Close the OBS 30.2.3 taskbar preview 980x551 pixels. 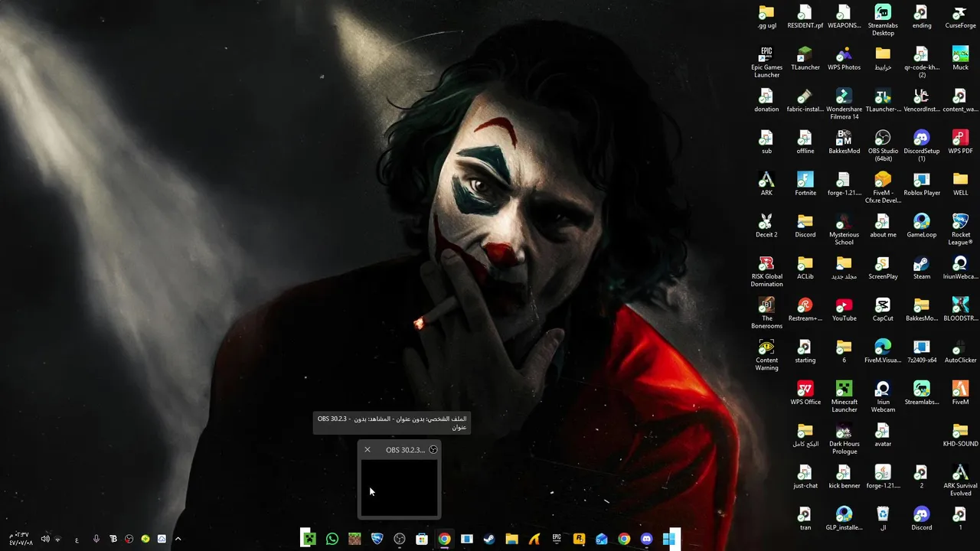(367, 449)
